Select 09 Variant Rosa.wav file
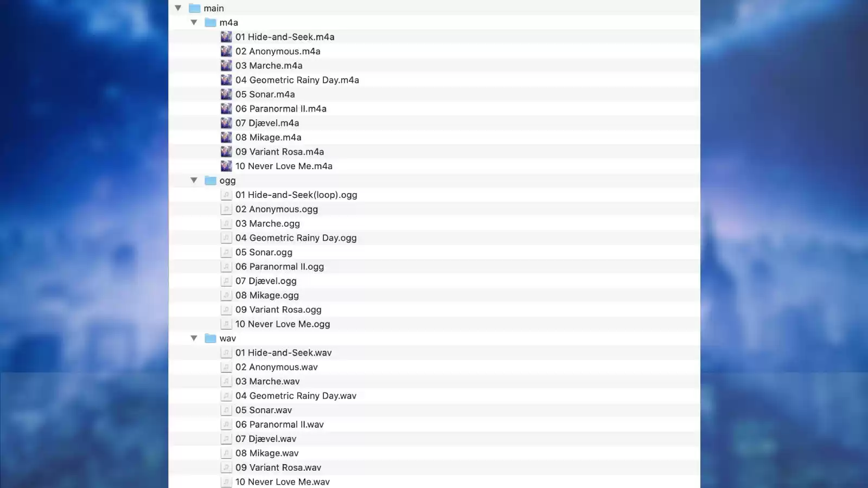This screenshot has height=488, width=868. [278, 467]
